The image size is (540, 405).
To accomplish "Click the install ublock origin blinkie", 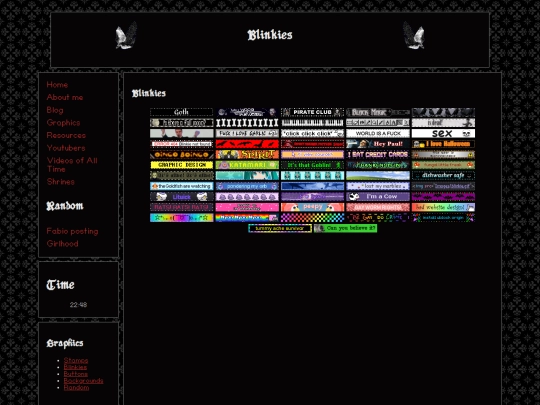I will (x=443, y=218).
